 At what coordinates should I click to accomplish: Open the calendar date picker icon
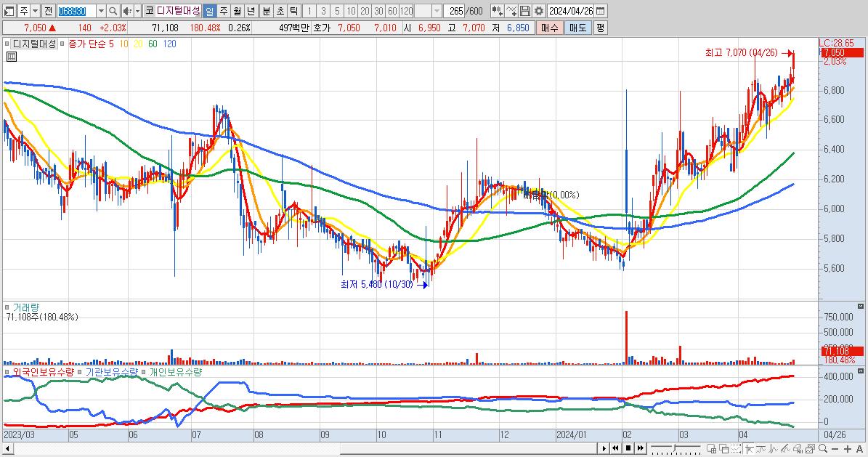coord(600,11)
